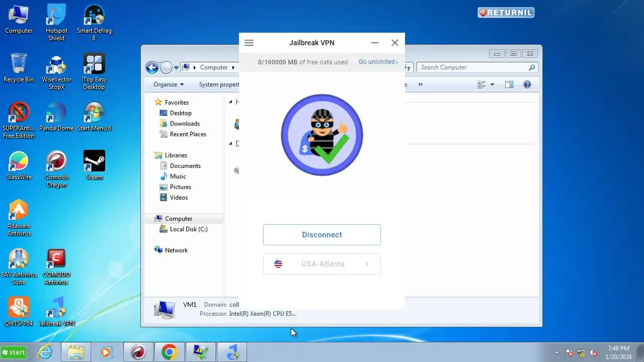This screenshot has width=644, height=362.
Task: Click the Explorer forward navigation arrow
Action: 166,67
